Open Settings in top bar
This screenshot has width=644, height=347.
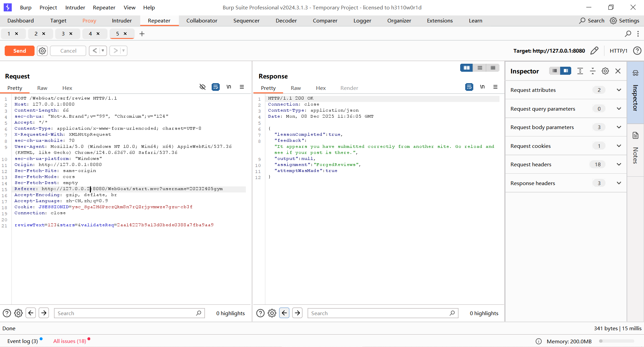pyautogui.click(x=625, y=20)
